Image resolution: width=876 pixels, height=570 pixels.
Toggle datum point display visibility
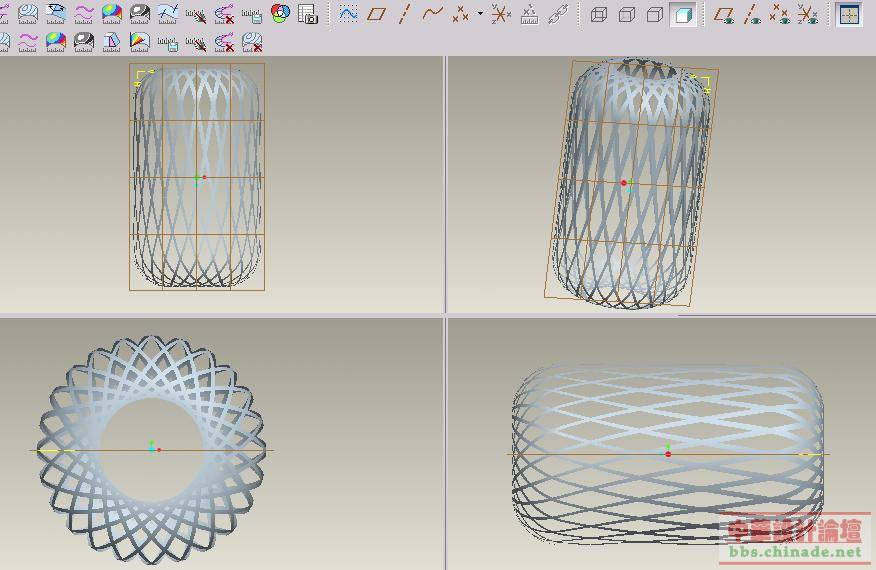pyautogui.click(x=780, y=14)
